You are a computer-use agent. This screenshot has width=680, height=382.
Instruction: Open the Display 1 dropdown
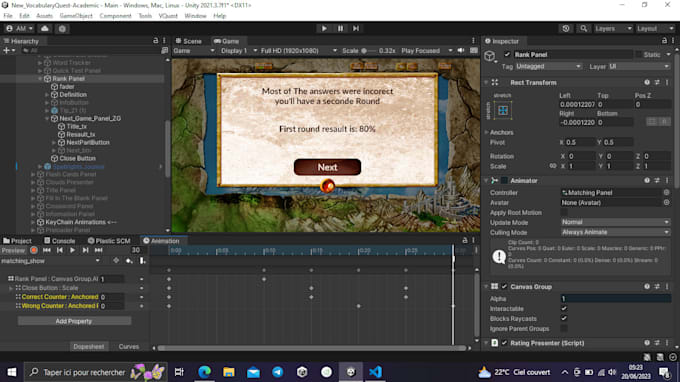(x=239, y=51)
